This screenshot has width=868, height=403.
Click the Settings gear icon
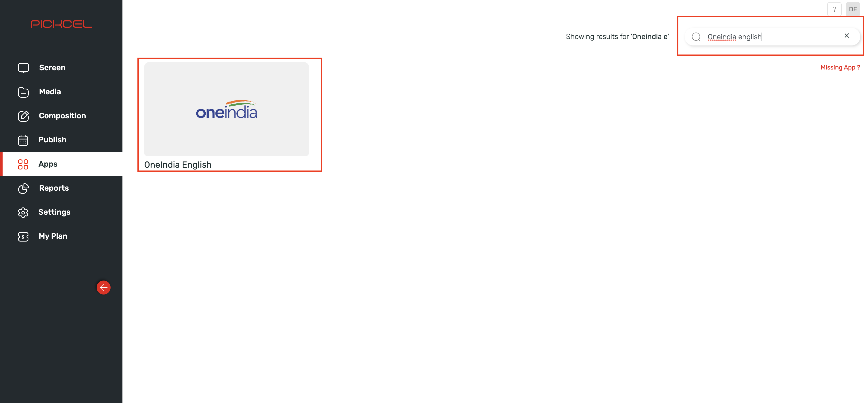[x=23, y=213]
